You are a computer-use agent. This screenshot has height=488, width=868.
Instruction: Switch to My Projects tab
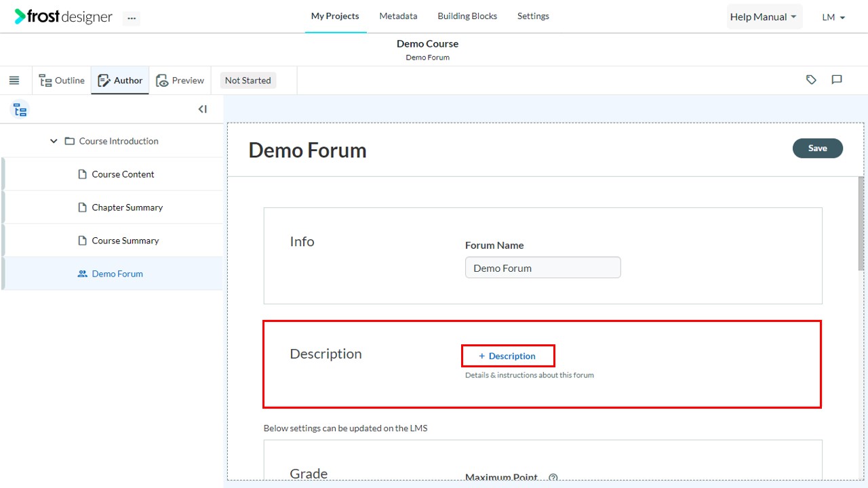(335, 16)
